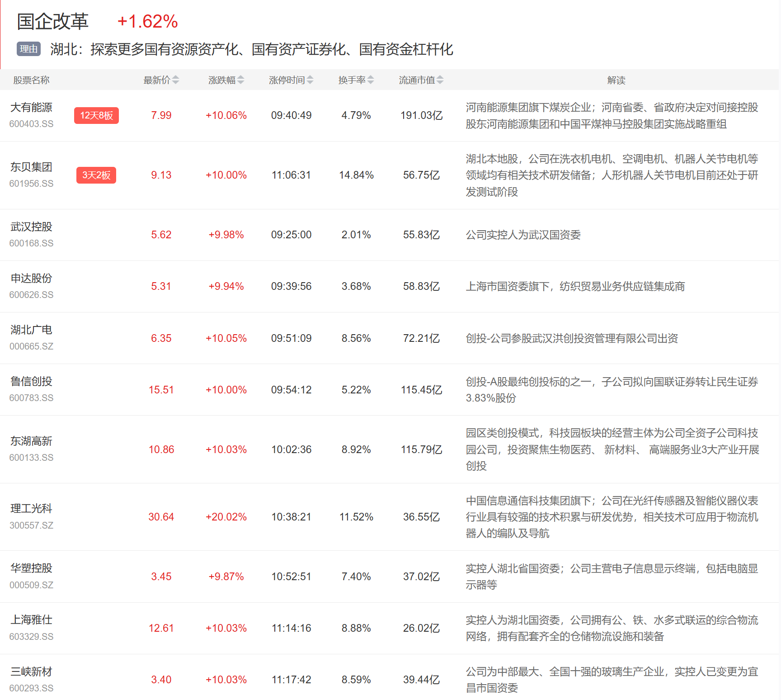Screen dimensions: 781x700
Task: Click the 理由 tag badge
Action: click(28, 49)
